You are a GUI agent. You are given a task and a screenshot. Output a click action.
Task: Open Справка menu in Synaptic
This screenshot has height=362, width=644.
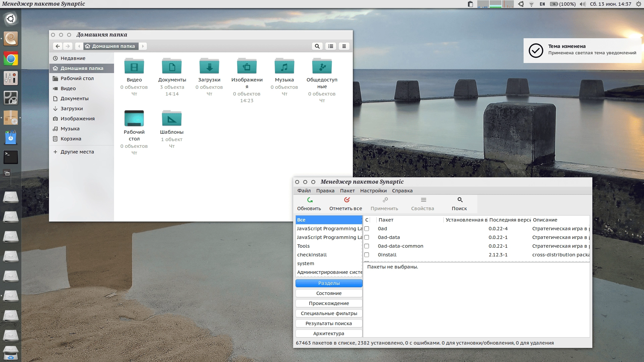pos(402,191)
